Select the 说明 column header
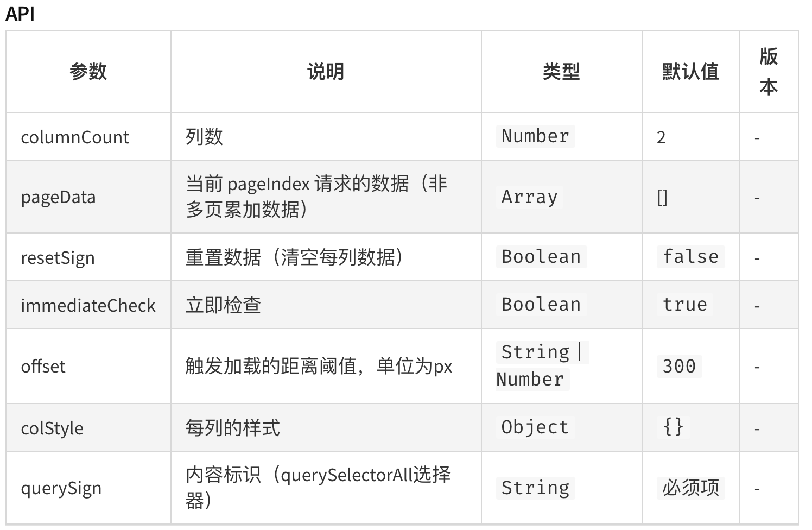The width and height of the screenshot is (812, 530). point(326,72)
